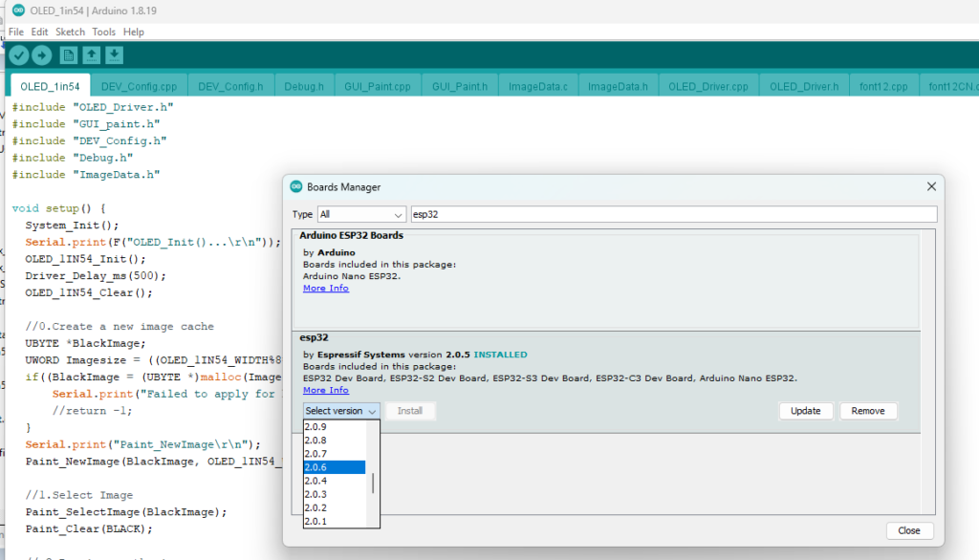Click the #include "Debug.h" line

click(73, 158)
